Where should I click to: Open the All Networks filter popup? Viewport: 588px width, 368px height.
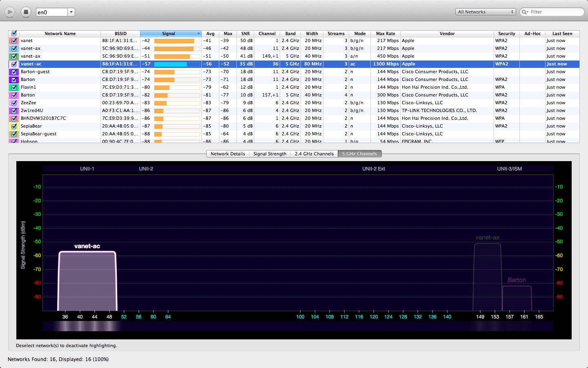click(x=486, y=11)
